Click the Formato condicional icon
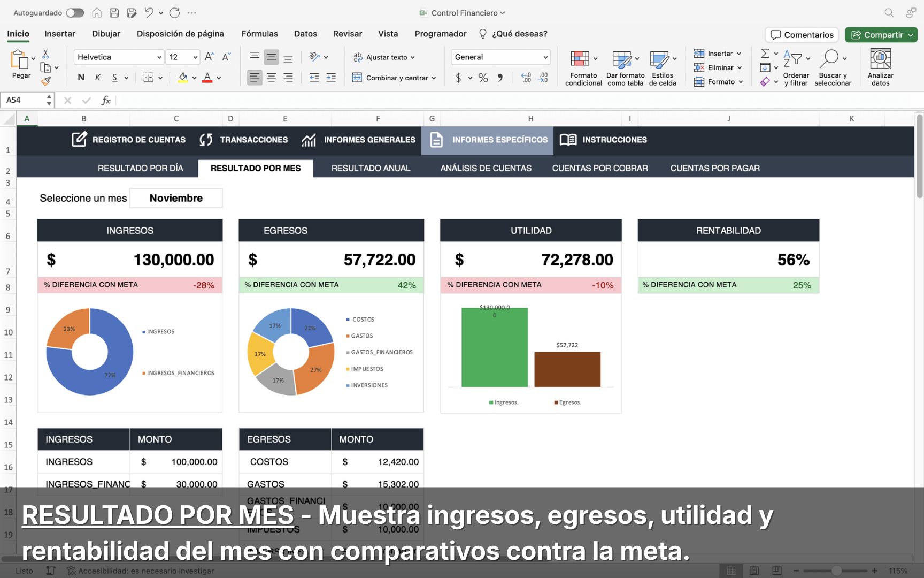924x578 pixels. [580, 59]
